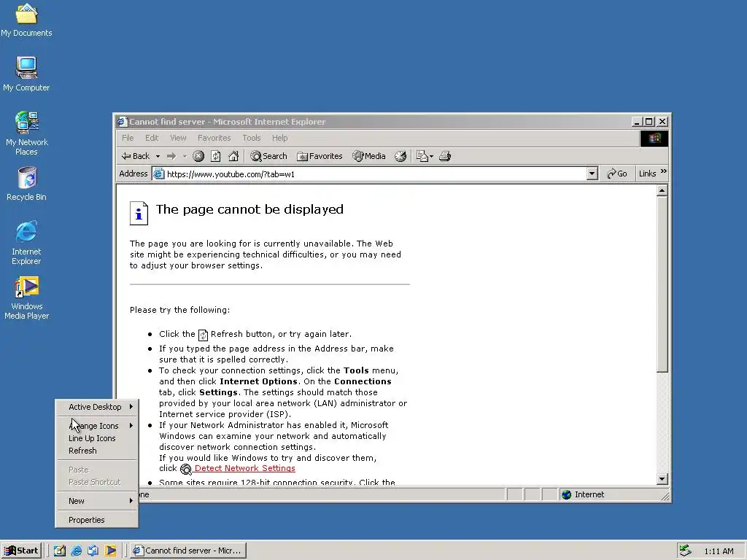Click the page icon in Address bar

pos(158,174)
